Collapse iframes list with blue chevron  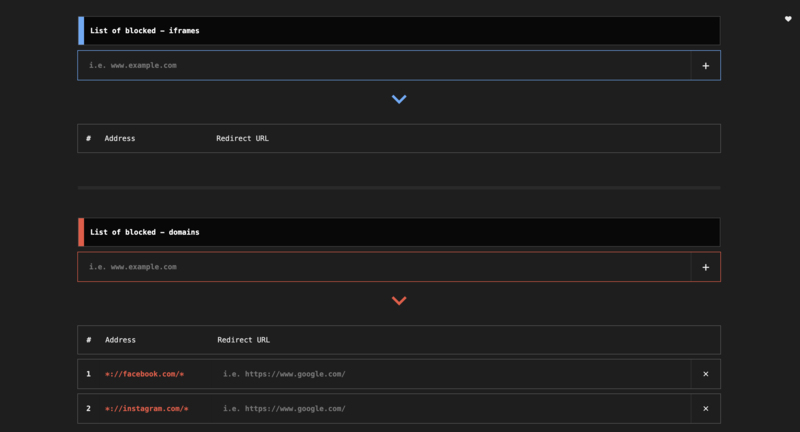point(399,100)
